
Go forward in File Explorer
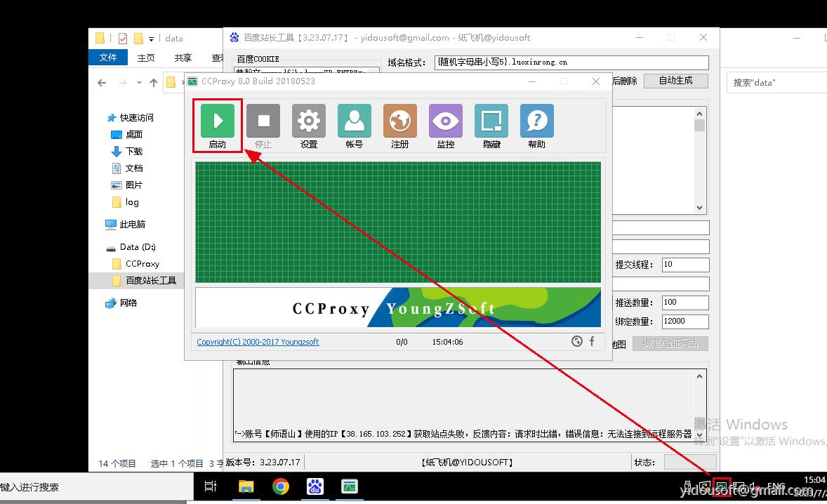[x=122, y=83]
